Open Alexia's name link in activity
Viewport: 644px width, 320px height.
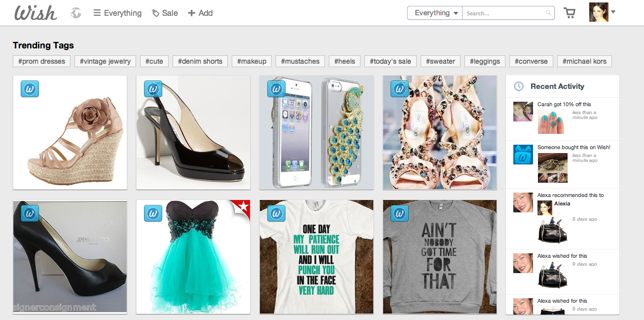(562, 203)
